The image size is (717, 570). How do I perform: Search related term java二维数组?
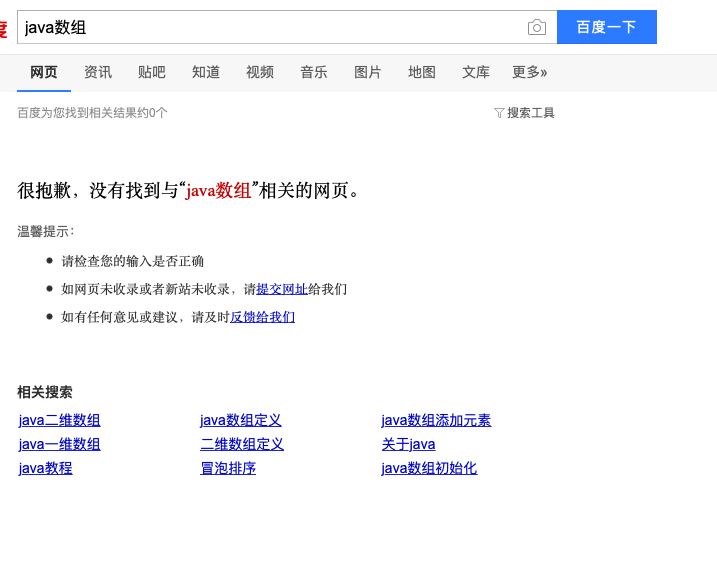pos(59,420)
